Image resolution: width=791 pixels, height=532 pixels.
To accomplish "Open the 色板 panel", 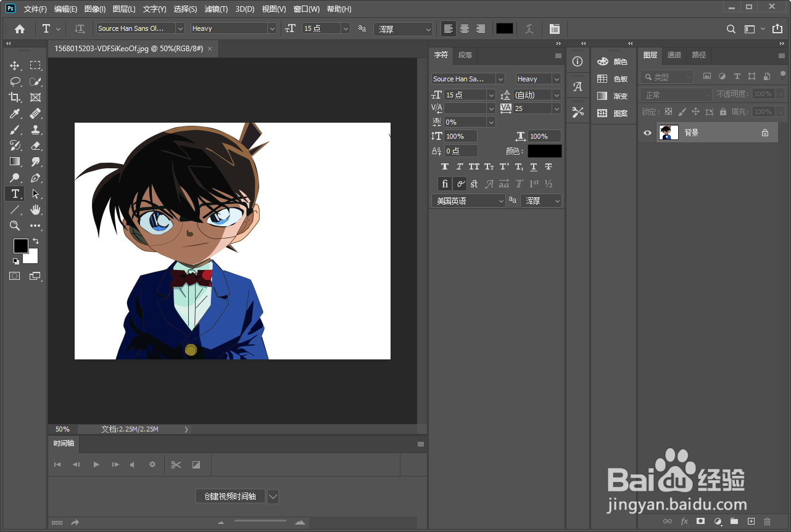I will 613,79.
